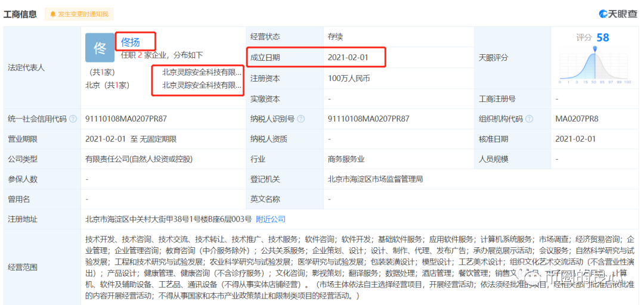Click the 任职 2 家企业 text
Screen dimensions: 644x305
pyautogui.click(x=162, y=55)
